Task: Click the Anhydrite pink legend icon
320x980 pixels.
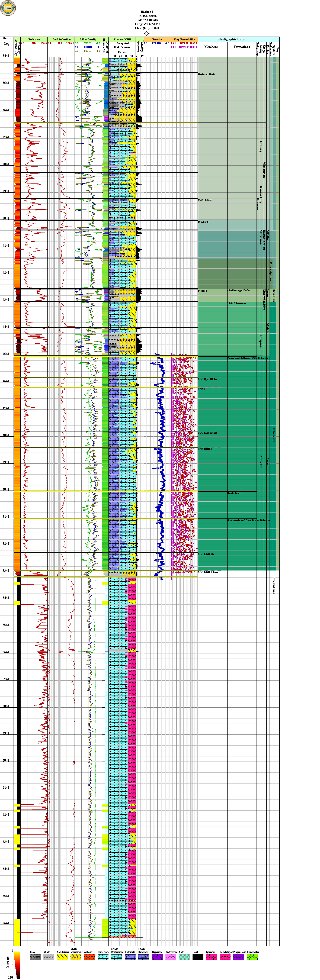Action: [x=171, y=957]
